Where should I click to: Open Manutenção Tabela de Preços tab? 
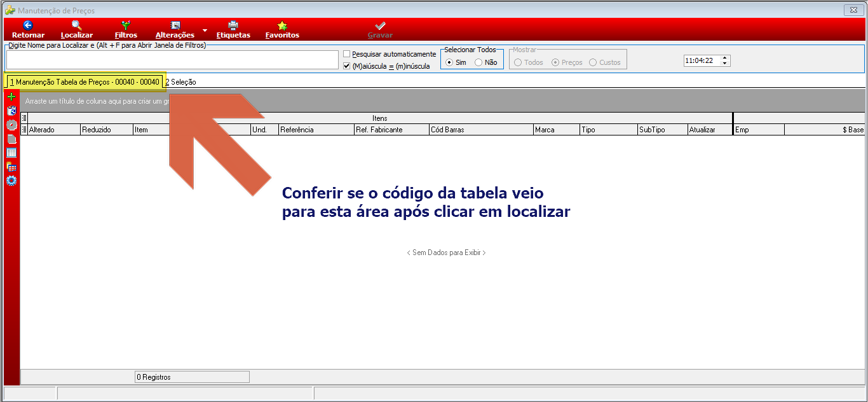(x=85, y=82)
